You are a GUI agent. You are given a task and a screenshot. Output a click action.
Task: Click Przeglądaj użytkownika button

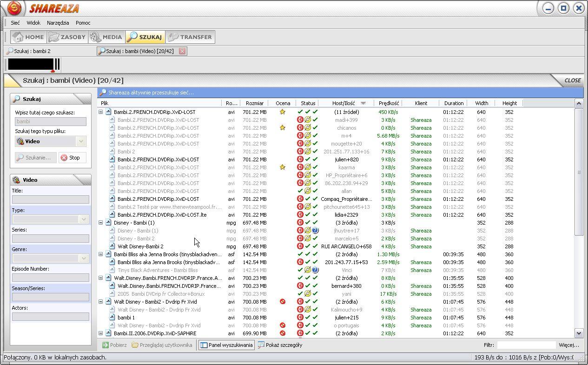click(162, 345)
